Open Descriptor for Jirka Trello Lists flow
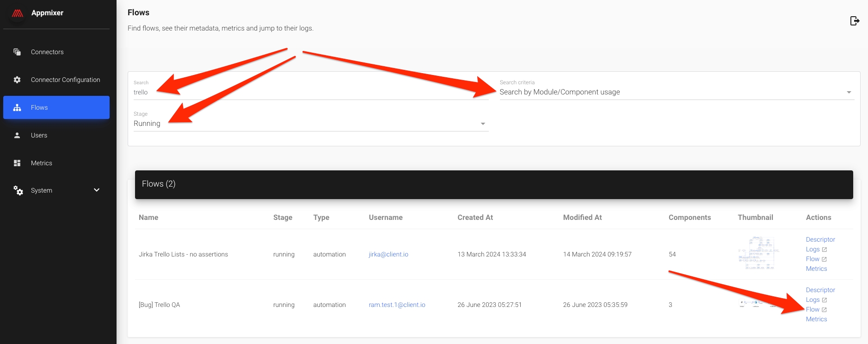 pyautogui.click(x=820, y=239)
